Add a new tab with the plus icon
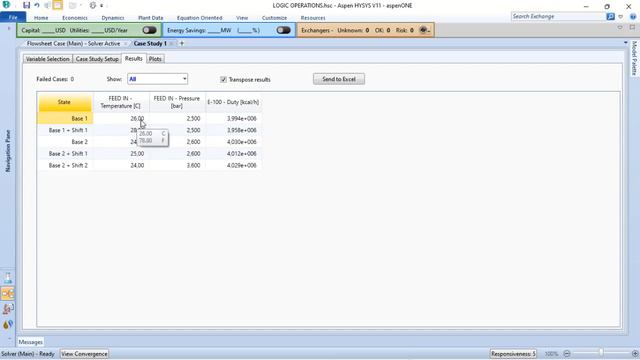The image size is (640, 360). coord(182,43)
